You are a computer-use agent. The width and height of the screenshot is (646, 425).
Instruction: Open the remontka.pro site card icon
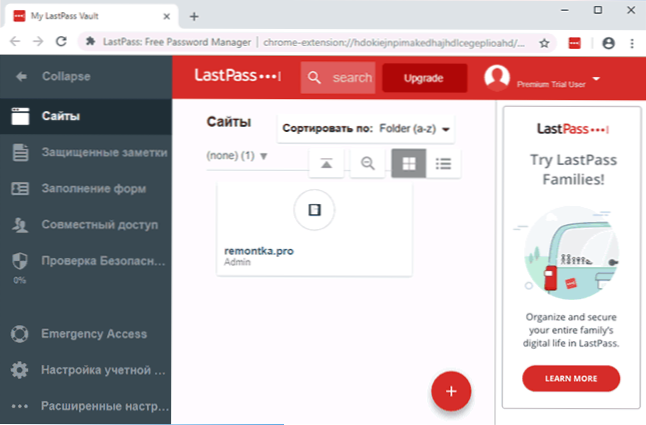click(x=314, y=210)
